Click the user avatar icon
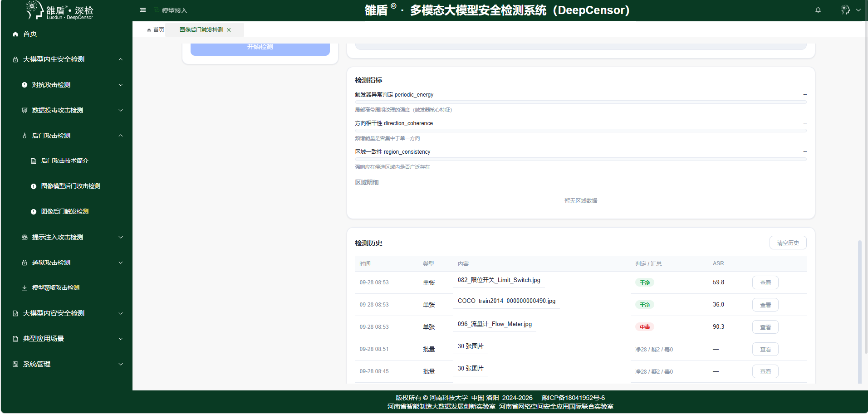Viewport: 868px width, 414px height. coord(845,10)
